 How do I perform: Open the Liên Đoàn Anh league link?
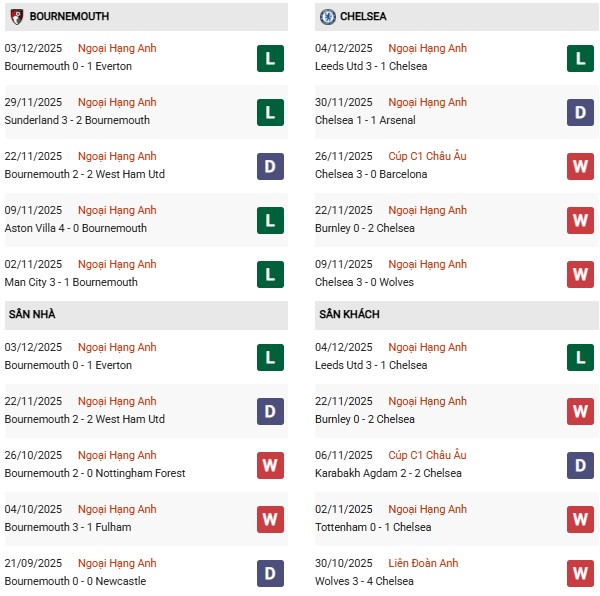[x=427, y=563]
